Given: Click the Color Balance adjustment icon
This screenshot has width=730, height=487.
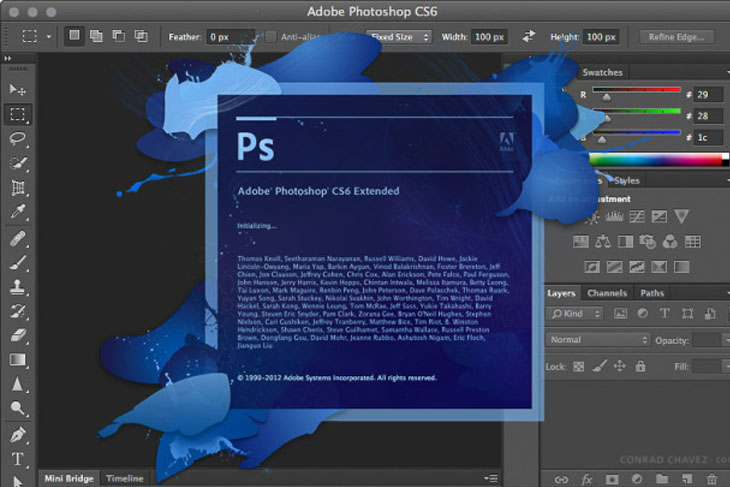Looking at the screenshot, I should [603, 241].
